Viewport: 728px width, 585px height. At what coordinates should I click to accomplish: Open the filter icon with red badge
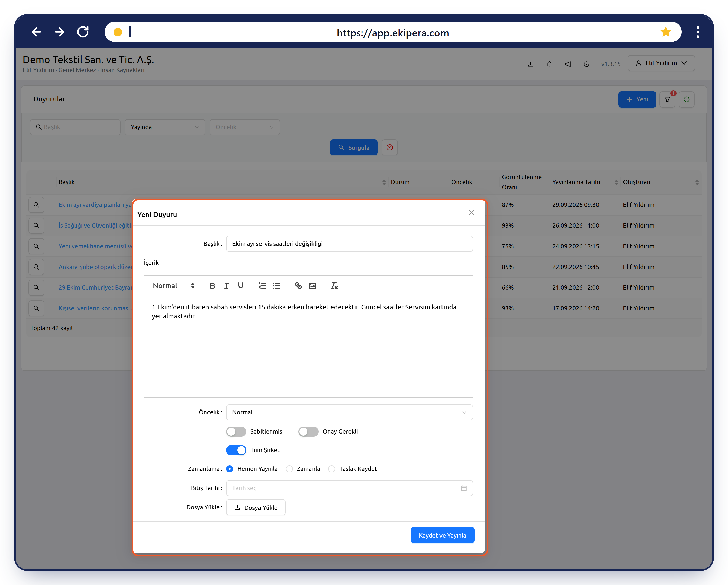(x=667, y=99)
